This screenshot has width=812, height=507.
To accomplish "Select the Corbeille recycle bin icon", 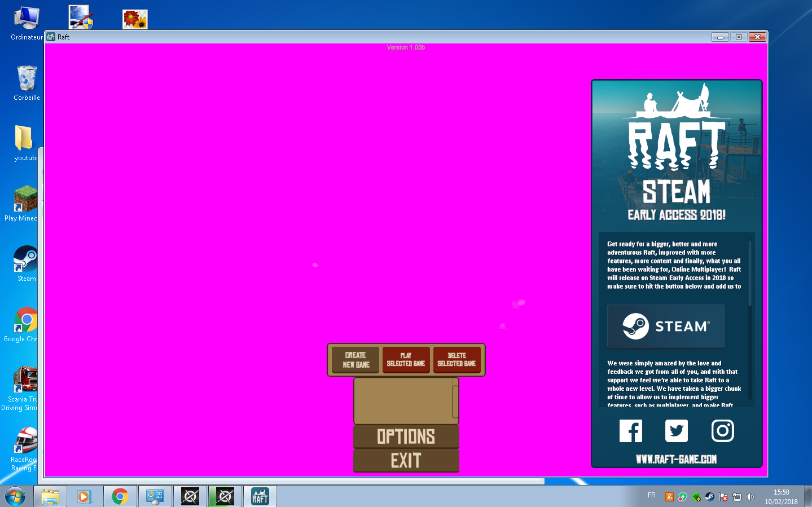I will 27,83.
